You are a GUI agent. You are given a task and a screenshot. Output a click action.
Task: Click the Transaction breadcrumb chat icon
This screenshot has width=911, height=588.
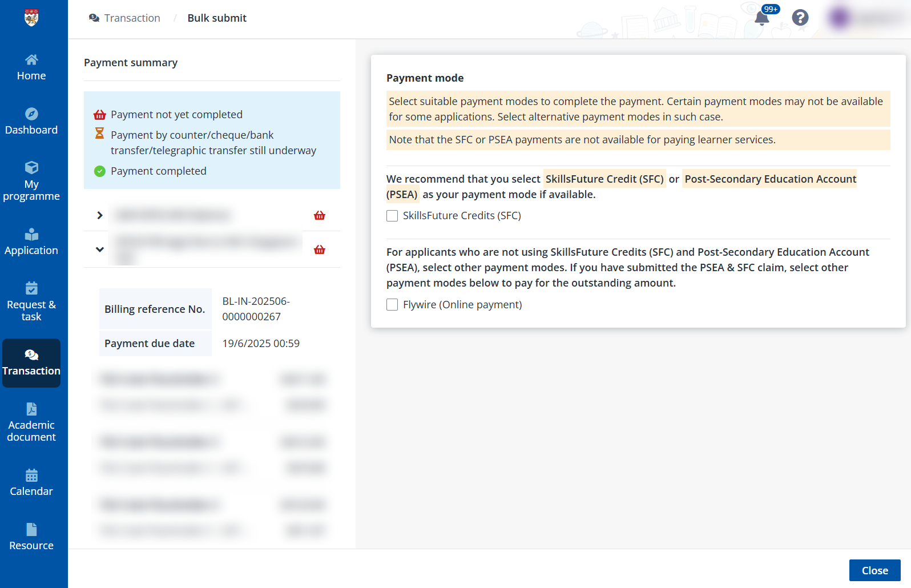(94, 18)
